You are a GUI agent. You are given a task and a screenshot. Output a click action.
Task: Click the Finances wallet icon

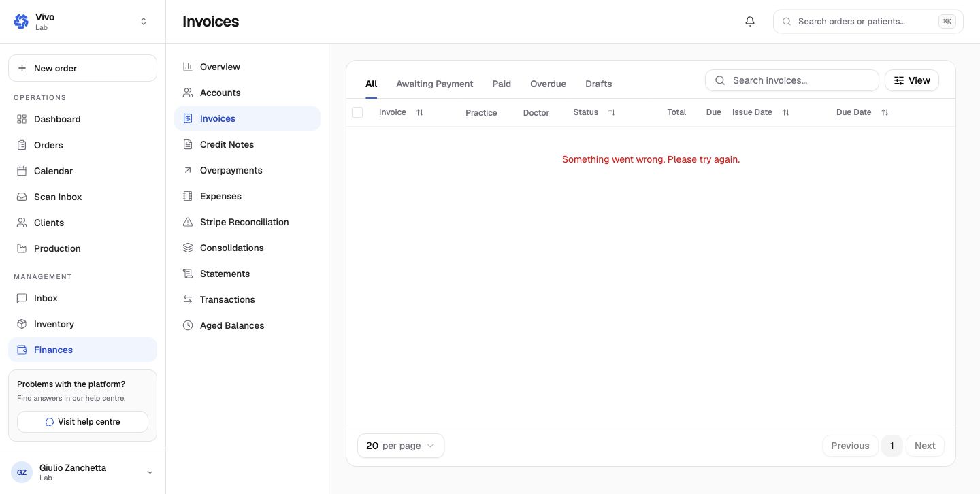(22, 350)
